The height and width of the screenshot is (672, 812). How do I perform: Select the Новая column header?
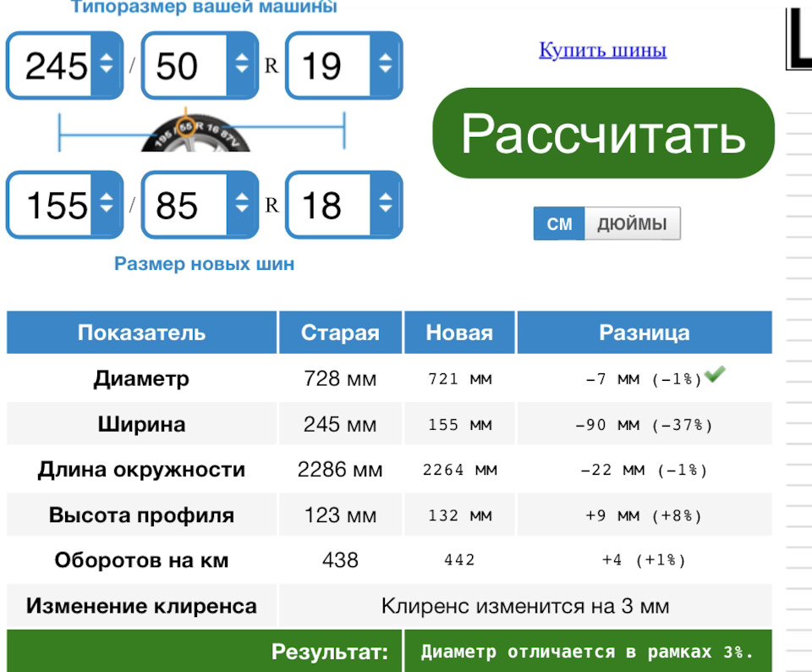[459, 332]
